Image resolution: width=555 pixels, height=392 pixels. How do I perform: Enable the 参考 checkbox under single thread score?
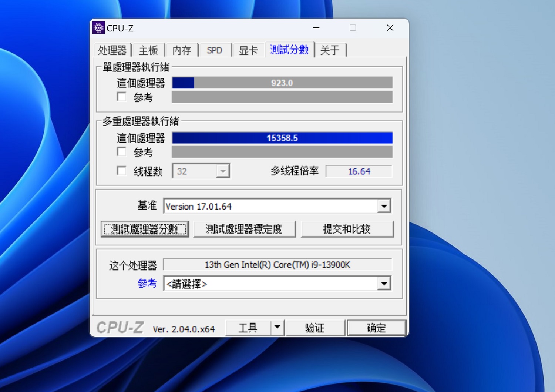click(x=122, y=97)
